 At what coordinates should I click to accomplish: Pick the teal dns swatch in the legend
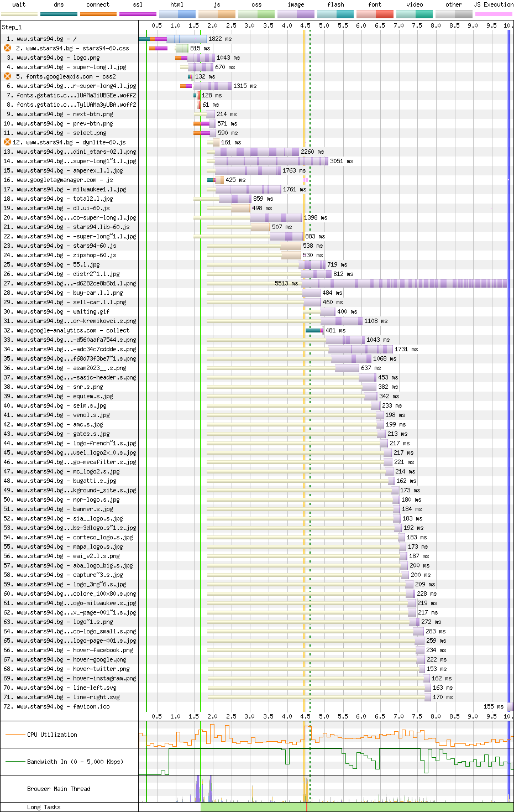[x=59, y=14]
